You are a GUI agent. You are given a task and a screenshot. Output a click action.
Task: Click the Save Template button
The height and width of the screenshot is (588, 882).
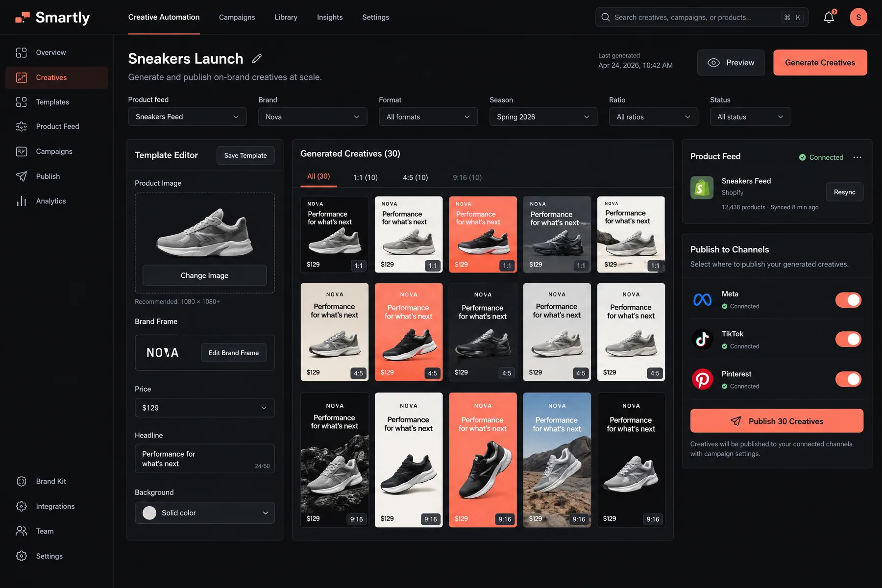245,155
